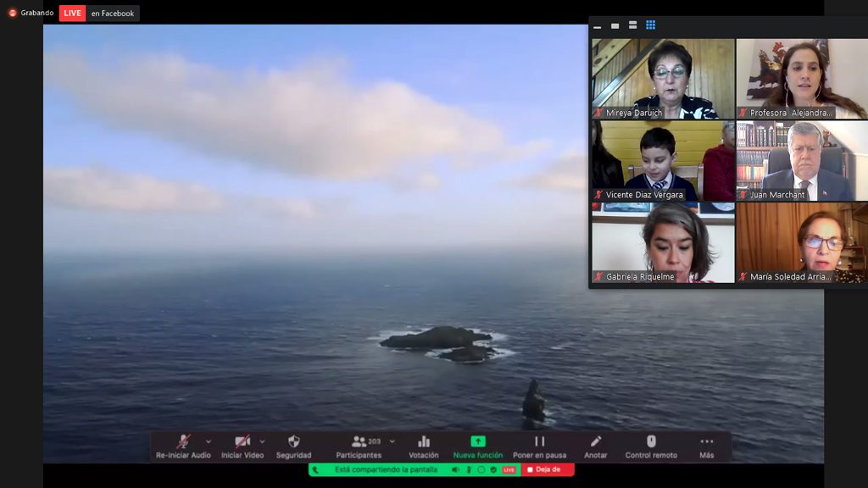The image size is (868, 488).
Task: Open the Más three-dots menu
Action: 706,442
